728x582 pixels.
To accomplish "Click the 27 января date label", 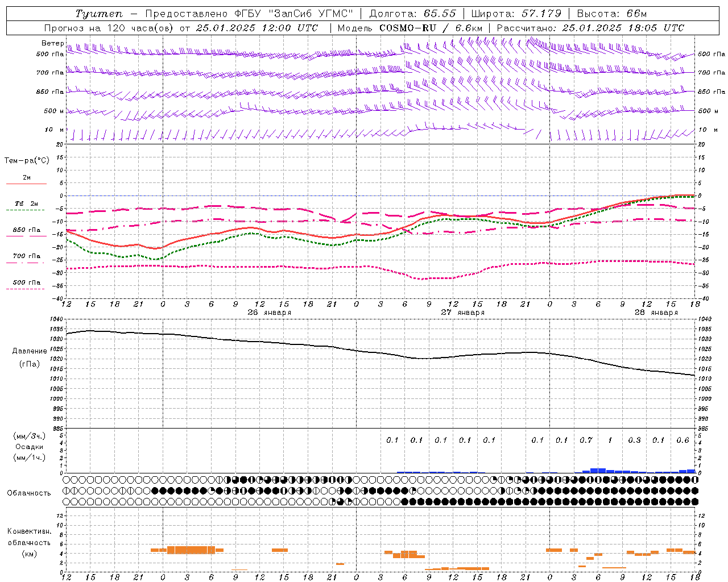I will coord(462,313).
